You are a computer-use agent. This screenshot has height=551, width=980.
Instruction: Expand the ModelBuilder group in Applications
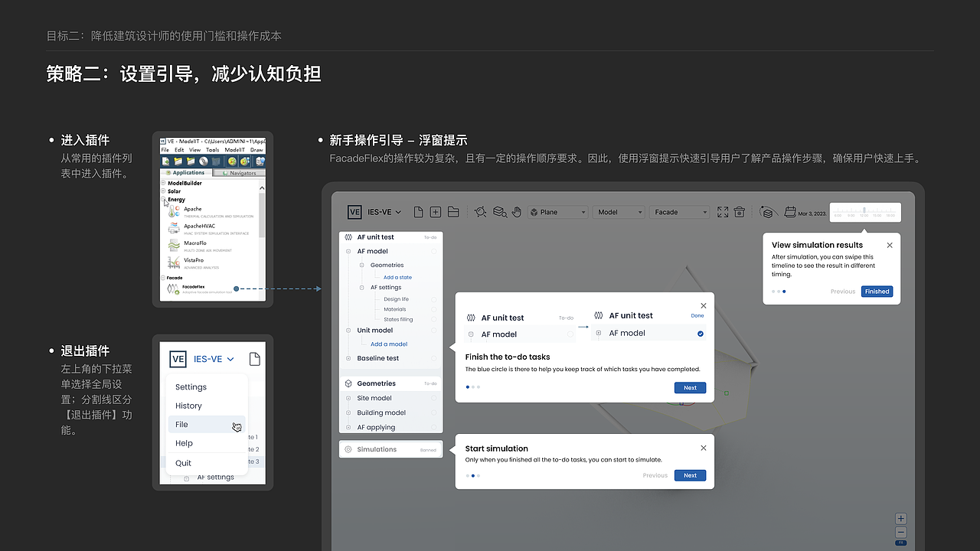point(164,184)
